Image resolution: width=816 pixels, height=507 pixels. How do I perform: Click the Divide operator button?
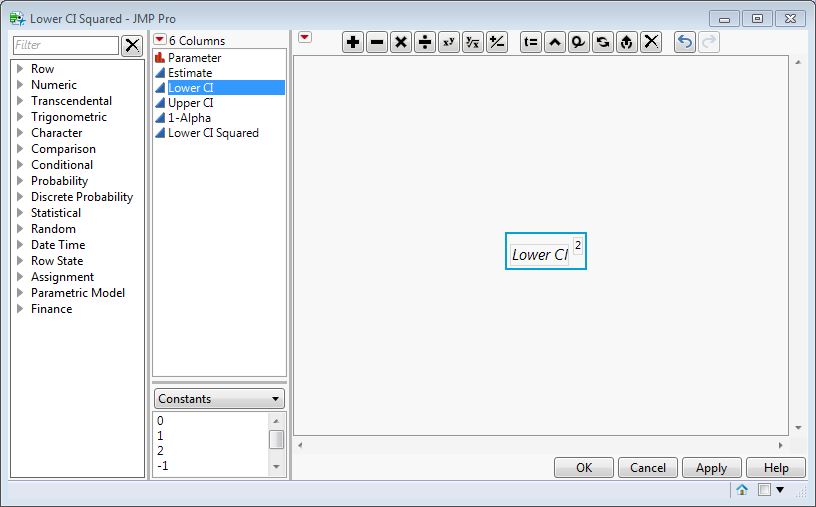425,42
